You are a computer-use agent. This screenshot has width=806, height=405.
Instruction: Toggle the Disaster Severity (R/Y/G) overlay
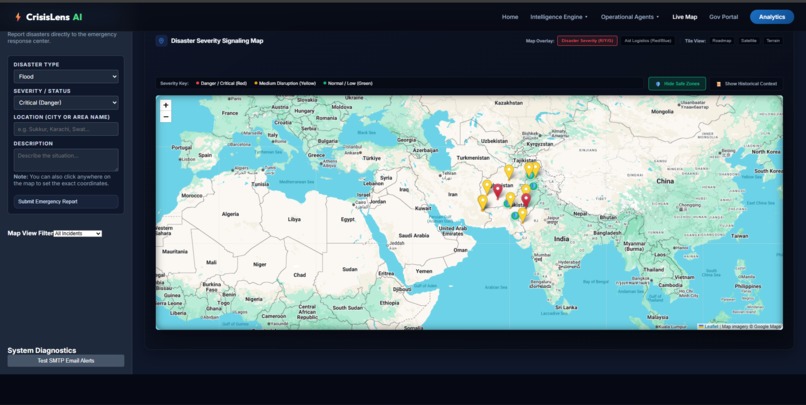[x=587, y=41]
